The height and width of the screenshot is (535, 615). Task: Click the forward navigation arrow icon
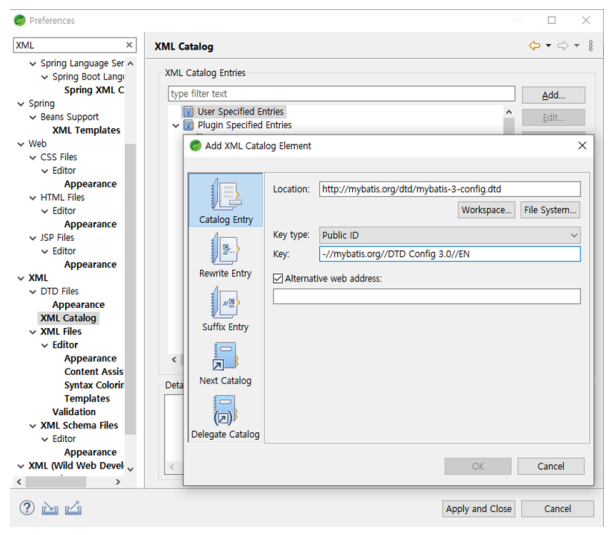pos(563,45)
